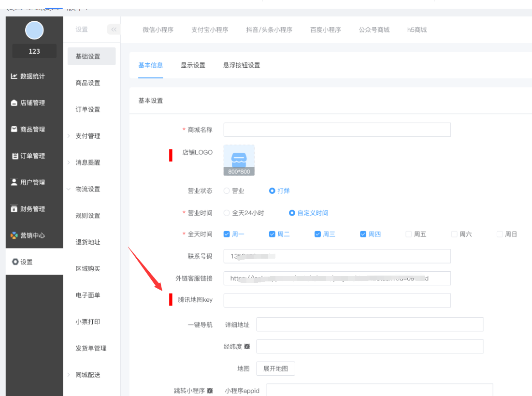Click the 用户管理 person icon

point(14,182)
